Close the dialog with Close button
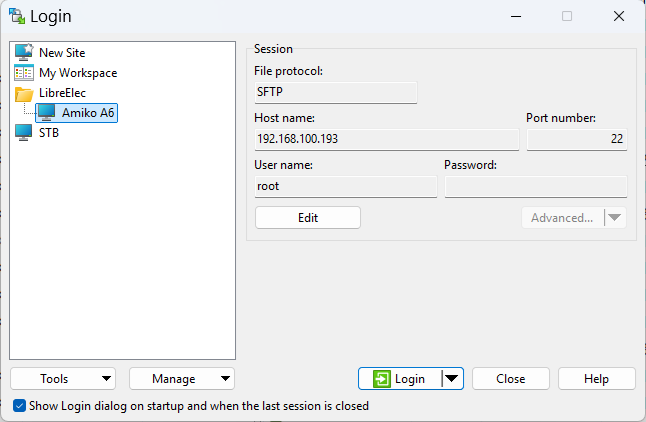Viewport: 646px width, 422px height. [x=510, y=378]
